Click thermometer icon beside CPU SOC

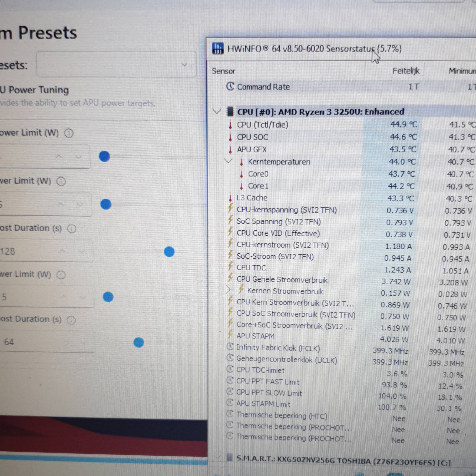pos(230,137)
